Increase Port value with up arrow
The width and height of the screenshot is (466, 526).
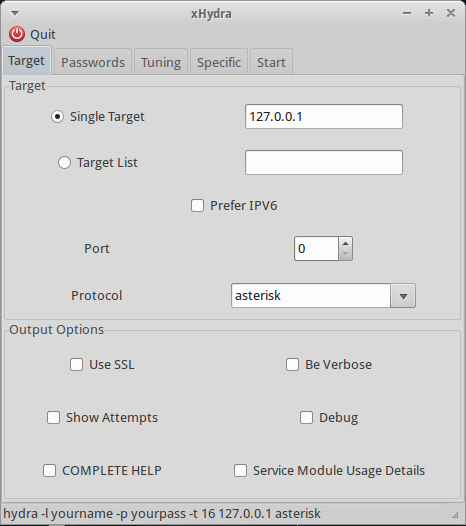[346, 243]
